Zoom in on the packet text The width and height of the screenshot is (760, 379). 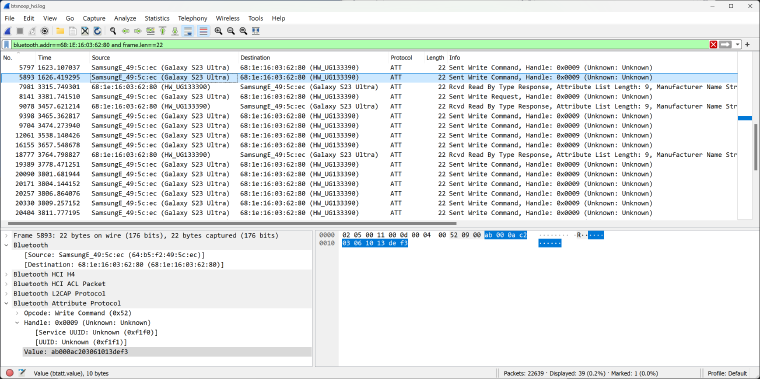(x=219, y=31)
